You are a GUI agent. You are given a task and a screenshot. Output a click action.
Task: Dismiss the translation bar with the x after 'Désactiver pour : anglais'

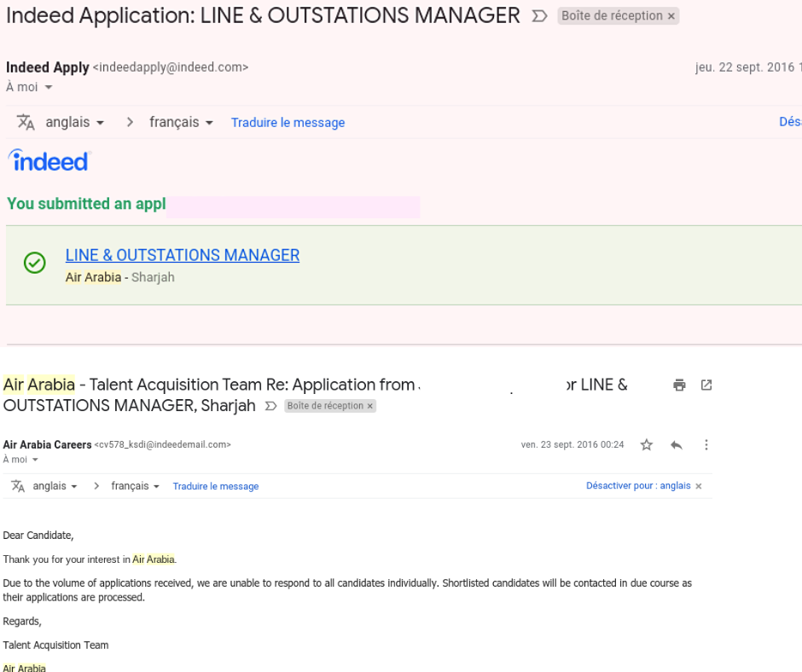click(699, 486)
